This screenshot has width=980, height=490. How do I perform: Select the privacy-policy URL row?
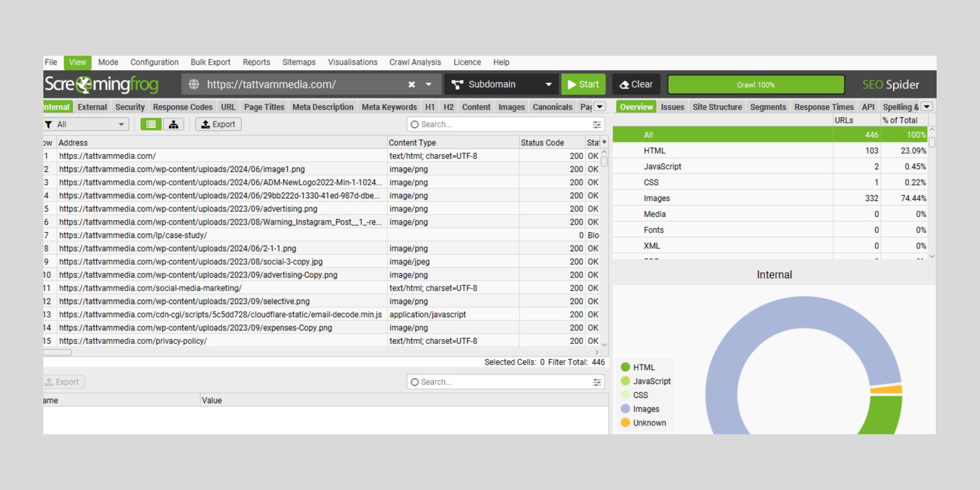click(x=322, y=341)
